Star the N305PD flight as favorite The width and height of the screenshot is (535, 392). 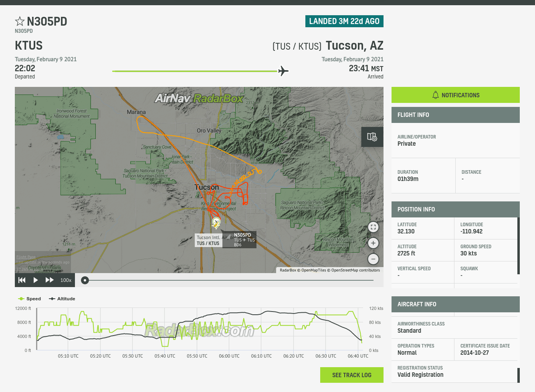(20, 21)
